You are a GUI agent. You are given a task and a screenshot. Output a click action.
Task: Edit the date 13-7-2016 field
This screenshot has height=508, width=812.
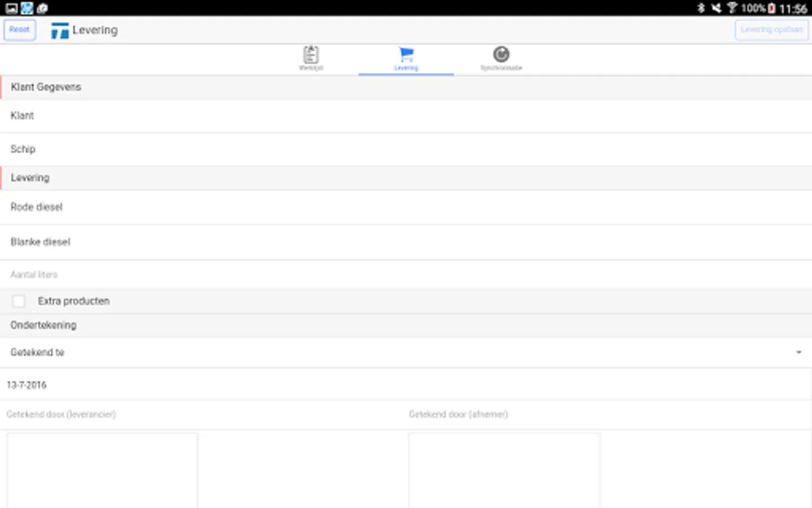[406, 385]
